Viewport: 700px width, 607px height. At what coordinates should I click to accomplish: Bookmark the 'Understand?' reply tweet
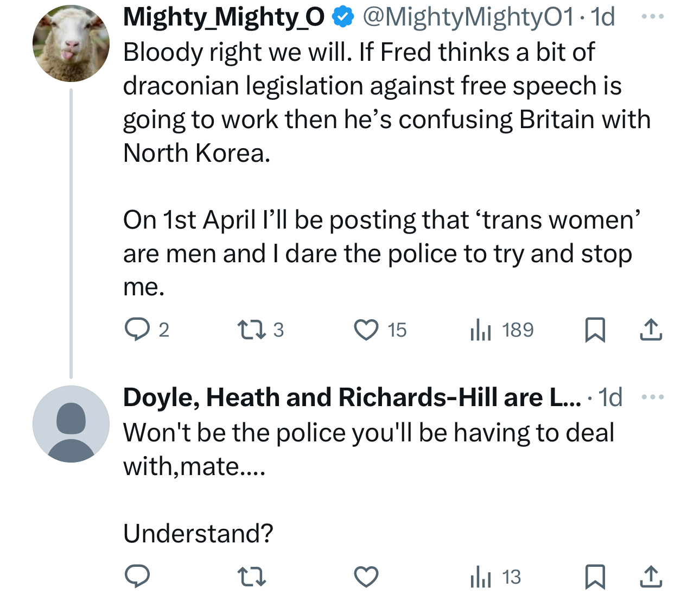(x=595, y=577)
